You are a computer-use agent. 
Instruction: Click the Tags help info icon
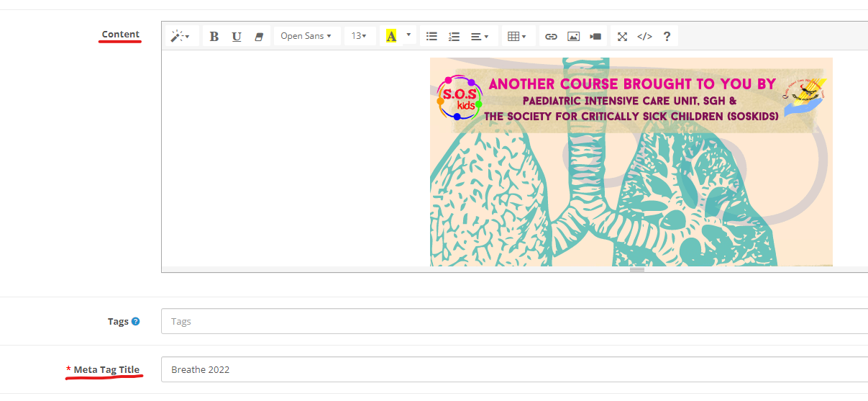pos(136,322)
